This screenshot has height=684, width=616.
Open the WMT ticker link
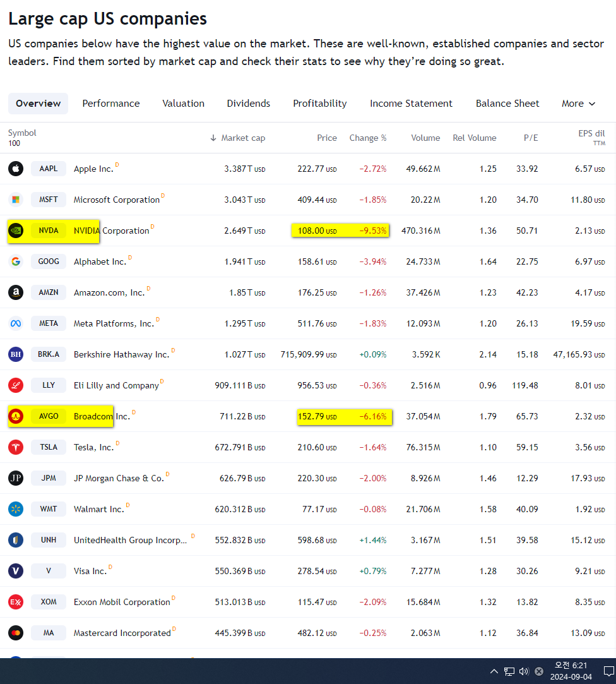pyautogui.click(x=49, y=509)
